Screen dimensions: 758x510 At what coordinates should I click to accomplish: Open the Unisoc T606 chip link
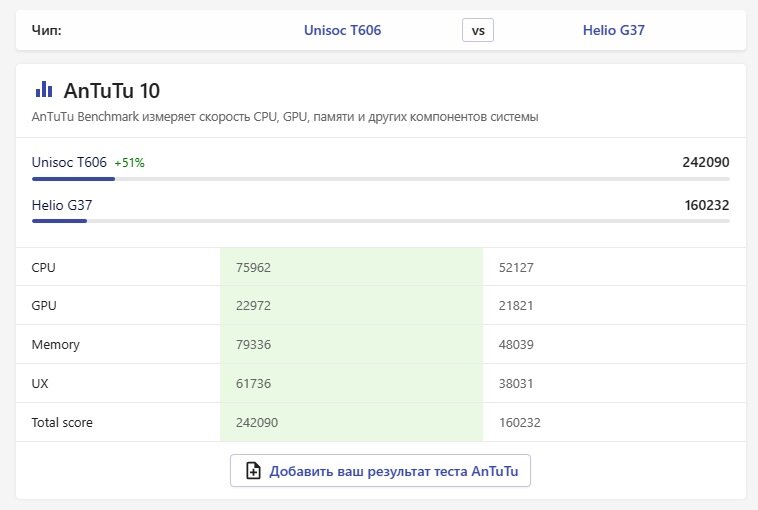[342, 30]
